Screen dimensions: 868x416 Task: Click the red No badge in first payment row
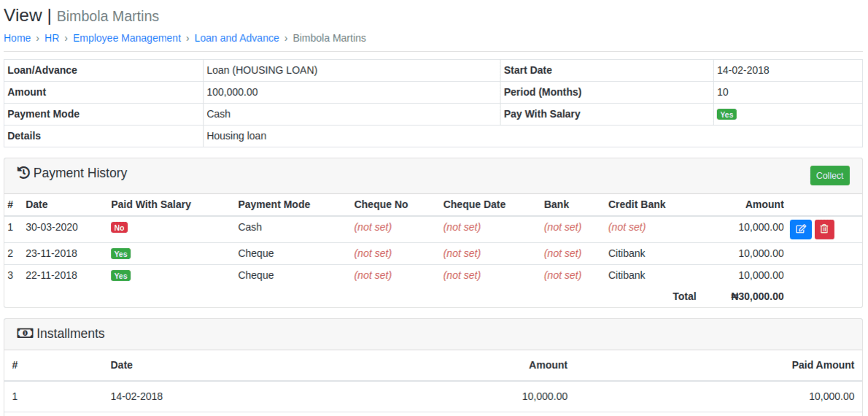tap(120, 228)
